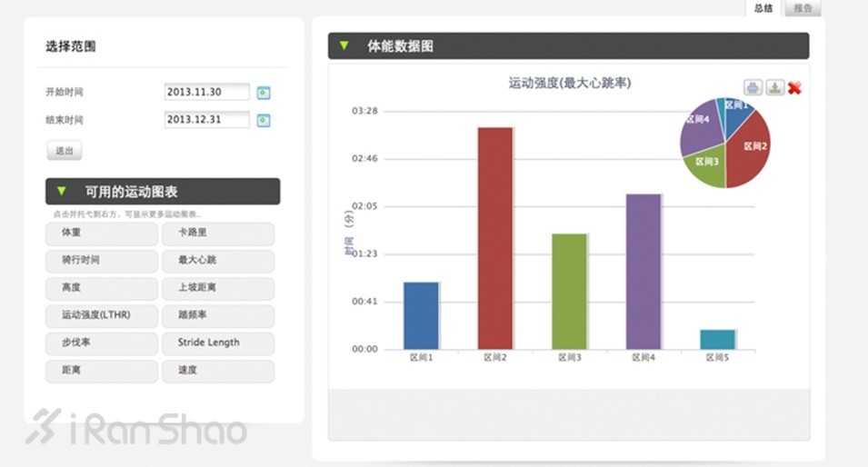Select the 体重 chart option

101,233
